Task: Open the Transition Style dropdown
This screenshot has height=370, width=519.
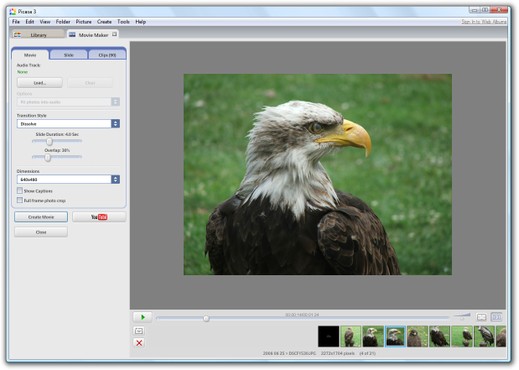Action: point(68,124)
